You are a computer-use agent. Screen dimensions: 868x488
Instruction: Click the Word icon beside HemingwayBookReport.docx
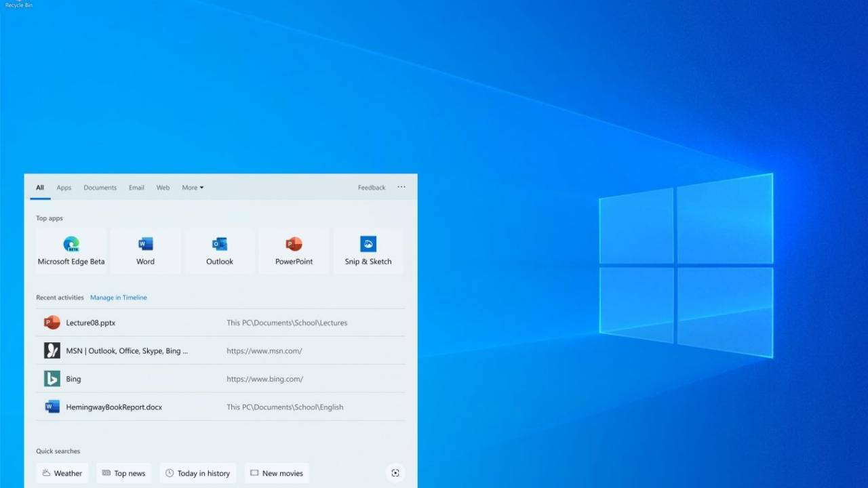[52, 406]
